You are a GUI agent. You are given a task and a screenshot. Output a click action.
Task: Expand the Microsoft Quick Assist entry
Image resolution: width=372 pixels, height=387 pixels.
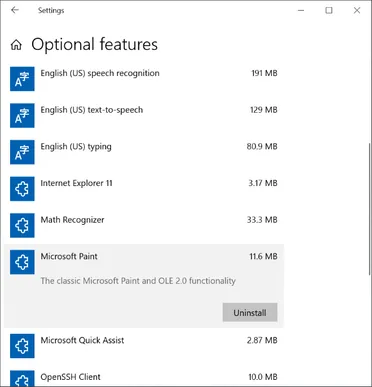coord(144,346)
